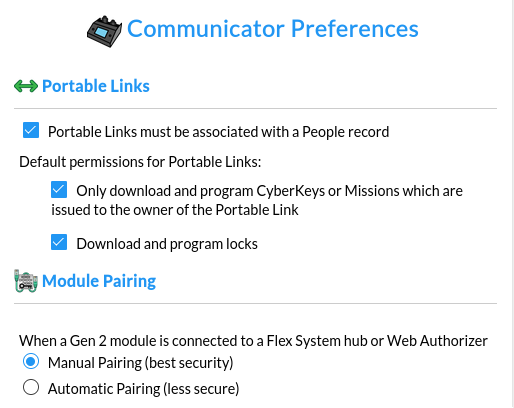Viewport: 514px width, 408px height.
Task: Click the Portable Links section heading
Action: click(x=96, y=86)
